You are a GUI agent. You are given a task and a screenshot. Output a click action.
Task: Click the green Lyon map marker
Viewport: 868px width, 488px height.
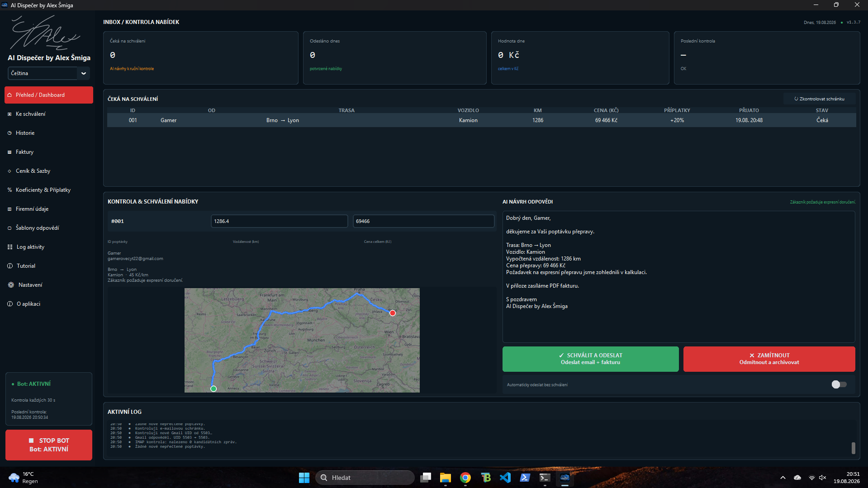[x=213, y=389]
